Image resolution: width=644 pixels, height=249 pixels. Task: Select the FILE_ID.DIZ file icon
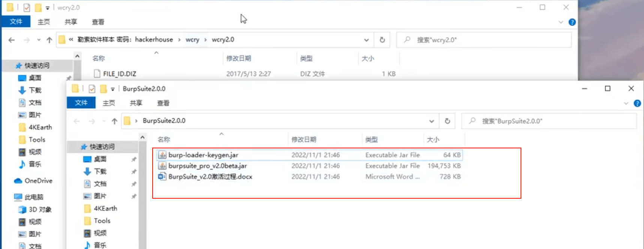pos(97,74)
